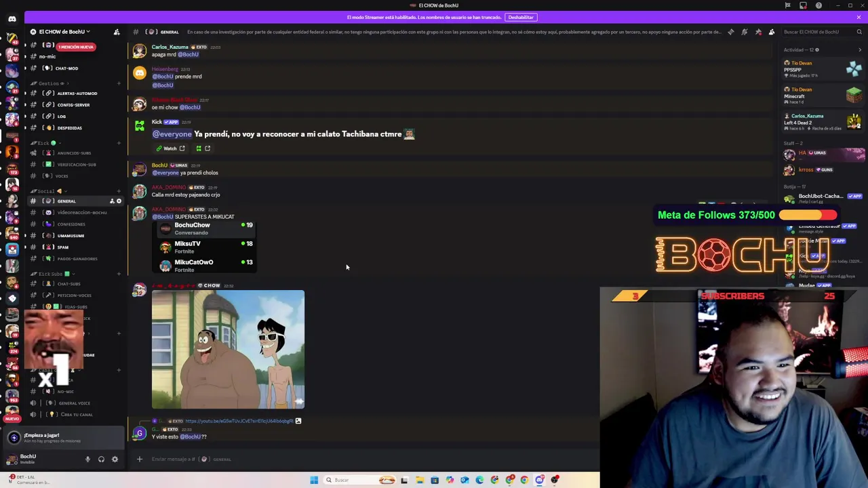Click the Watch button on Kick message
The width and height of the screenshot is (868, 488).
(x=170, y=148)
